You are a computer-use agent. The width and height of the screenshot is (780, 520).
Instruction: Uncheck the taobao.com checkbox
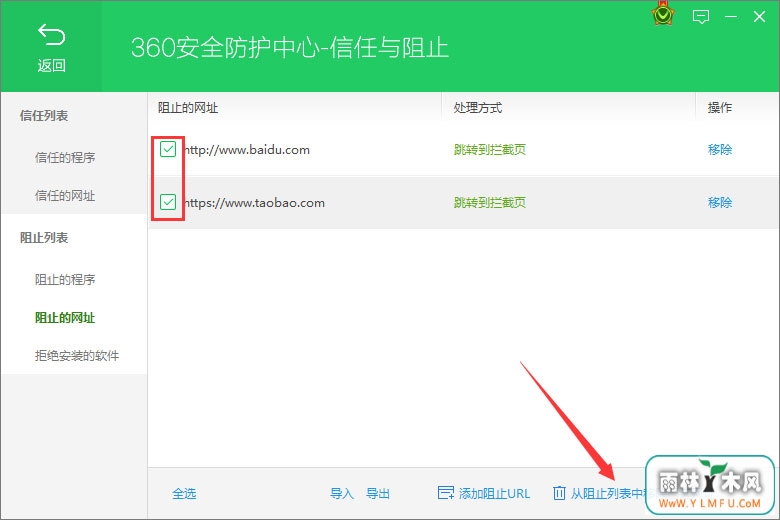coord(168,202)
